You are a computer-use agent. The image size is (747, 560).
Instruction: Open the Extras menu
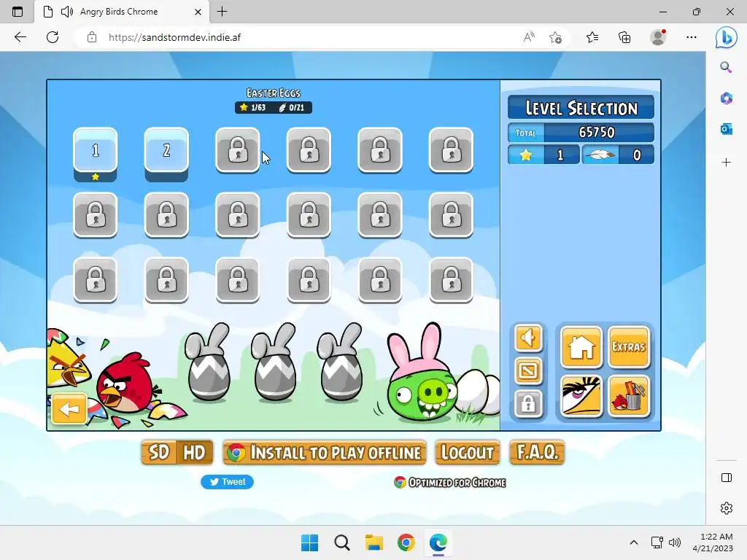(x=629, y=346)
